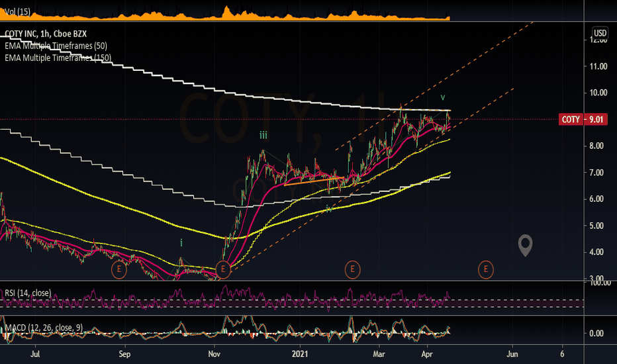Select EMA Multiple Timeframes (150) legend

(x=58, y=58)
